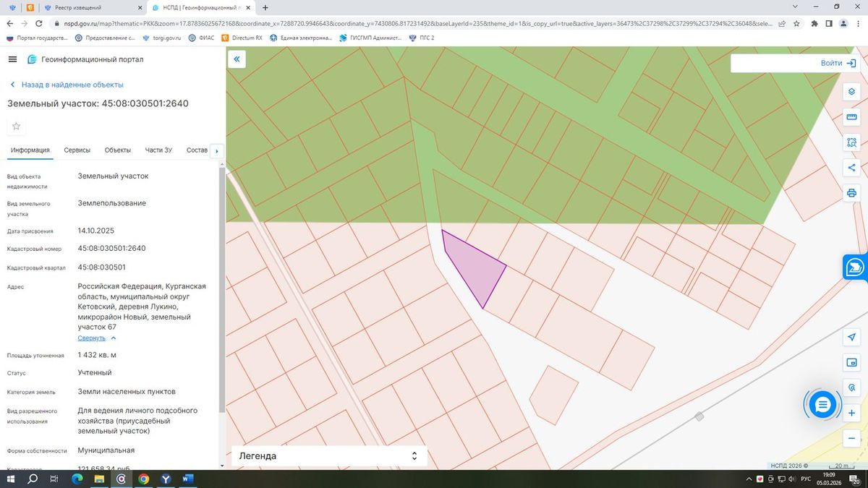The image size is (868, 488).
Task: Open Task View on the taskbar
Action: (55, 479)
